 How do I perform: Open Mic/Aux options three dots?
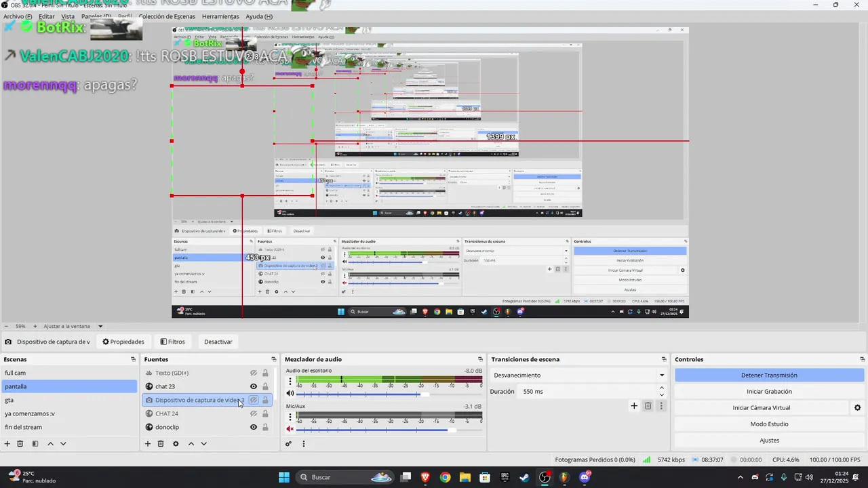click(x=290, y=418)
